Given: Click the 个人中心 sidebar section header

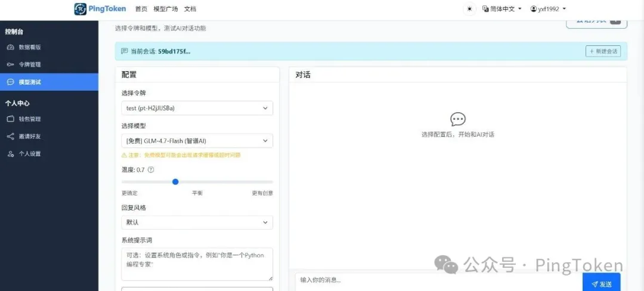Looking at the screenshot, I should coord(17,103).
